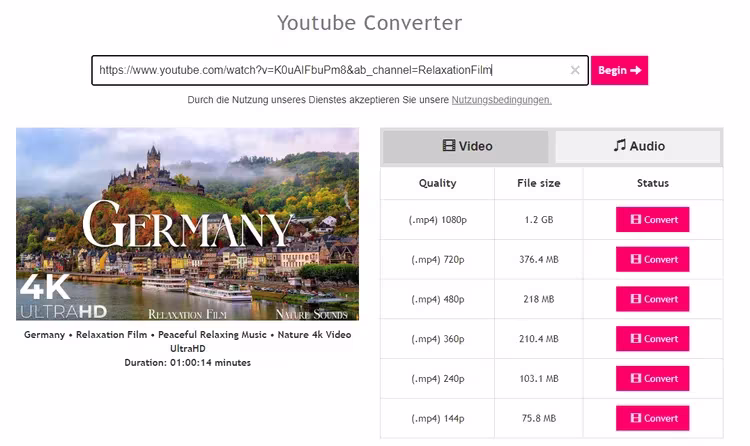Click the 1.2 GB file size value

click(x=539, y=220)
